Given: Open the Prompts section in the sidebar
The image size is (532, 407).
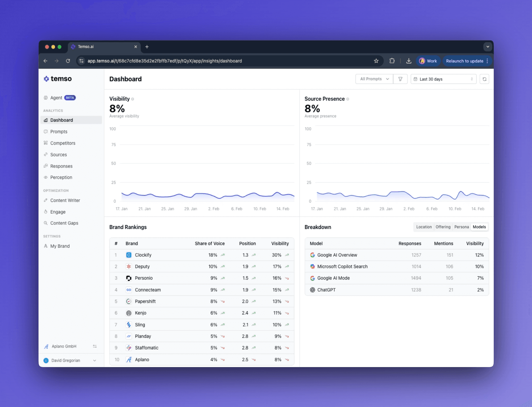Looking at the screenshot, I should (x=59, y=131).
